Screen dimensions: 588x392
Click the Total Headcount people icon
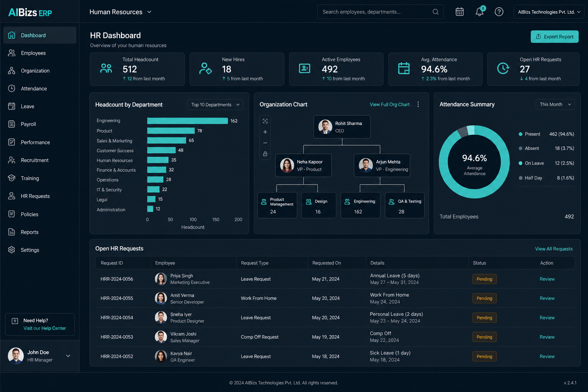coord(106,69)
